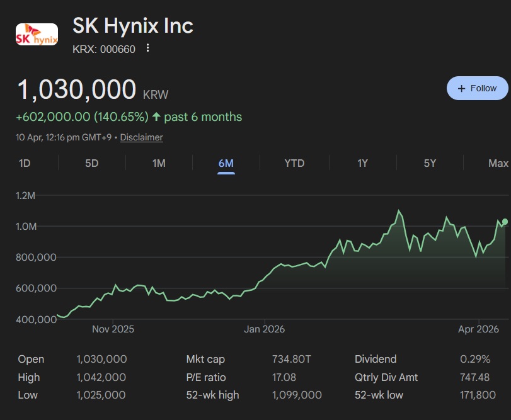
Task: Switch chart to 1D range
Action: 25,163
